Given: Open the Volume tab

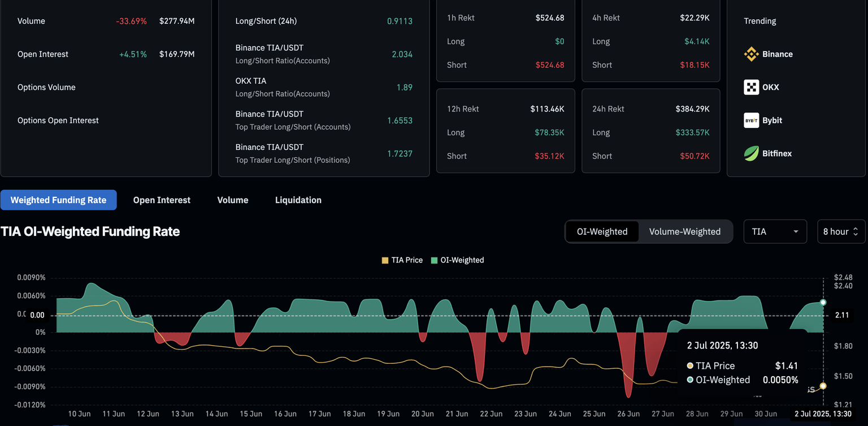Looking at the screenshot, I should point(233,200).
